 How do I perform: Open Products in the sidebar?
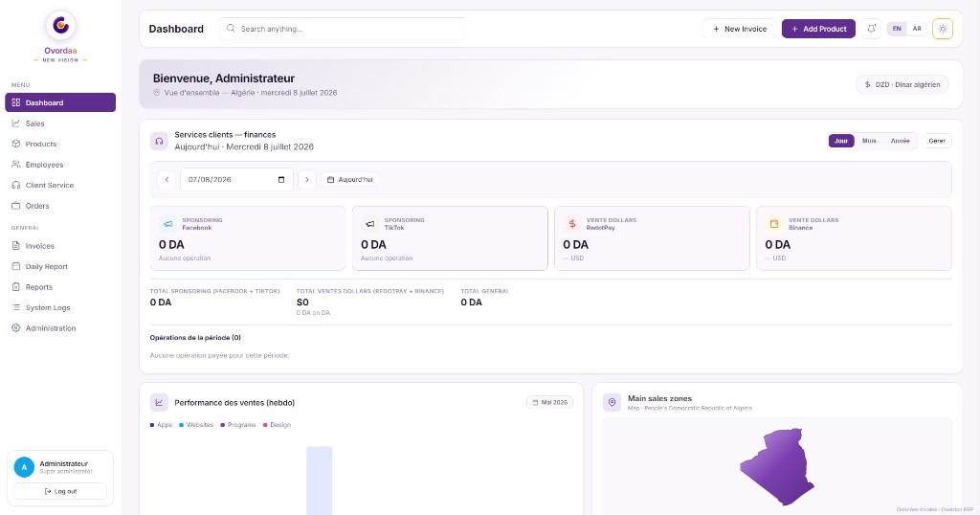(60, 144)
